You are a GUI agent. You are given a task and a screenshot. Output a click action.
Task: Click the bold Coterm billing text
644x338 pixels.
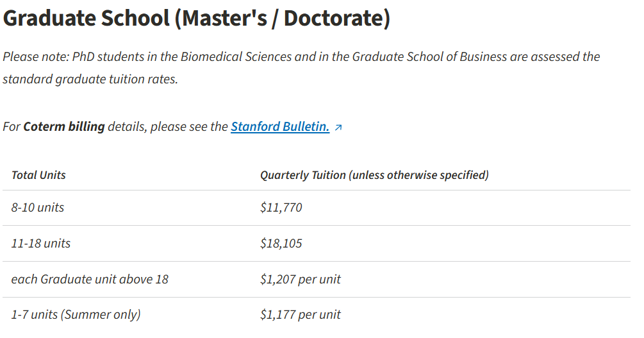(64, 126)
